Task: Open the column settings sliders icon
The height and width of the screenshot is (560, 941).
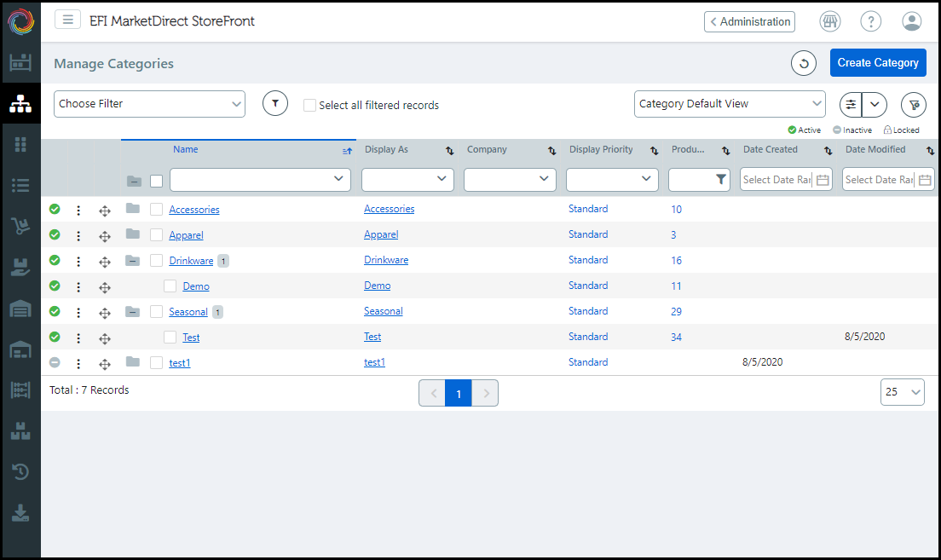Action: 851,105
